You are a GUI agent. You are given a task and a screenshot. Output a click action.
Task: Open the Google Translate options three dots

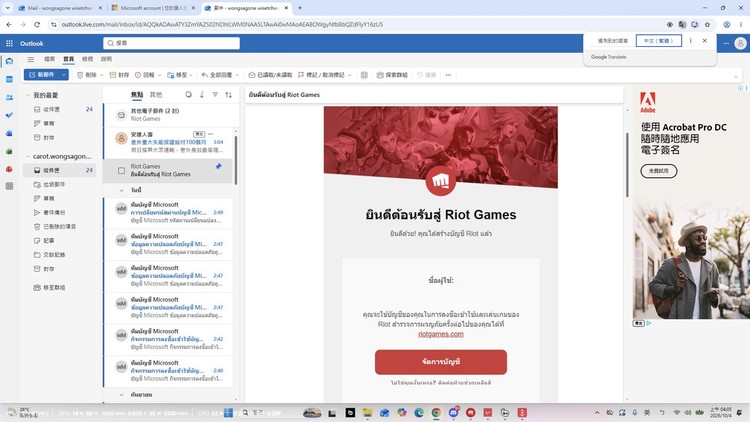(x=690, y=41)
